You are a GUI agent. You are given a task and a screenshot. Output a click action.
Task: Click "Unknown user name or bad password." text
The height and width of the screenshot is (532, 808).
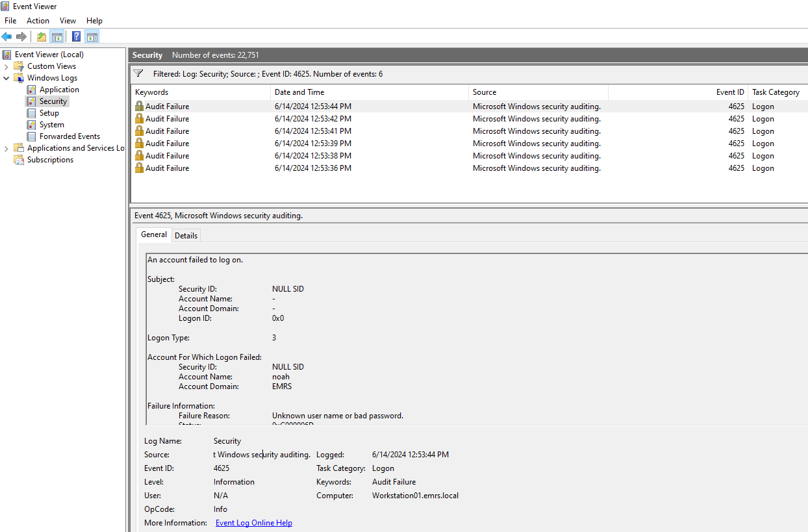(338, 416)
